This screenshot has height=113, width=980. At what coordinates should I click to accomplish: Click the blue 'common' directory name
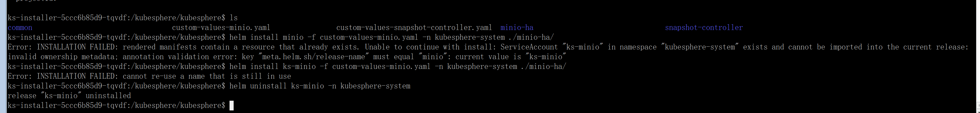[20, 28]
